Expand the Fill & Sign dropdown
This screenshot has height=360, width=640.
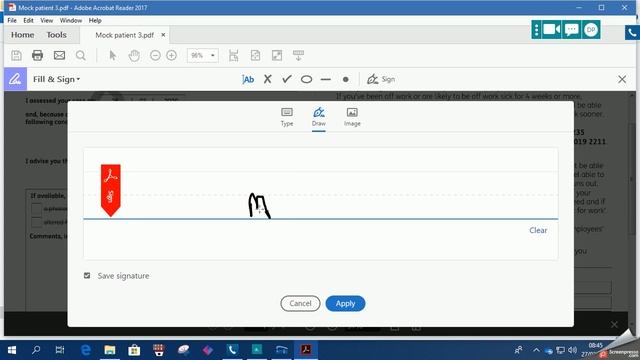pos(56,79)
